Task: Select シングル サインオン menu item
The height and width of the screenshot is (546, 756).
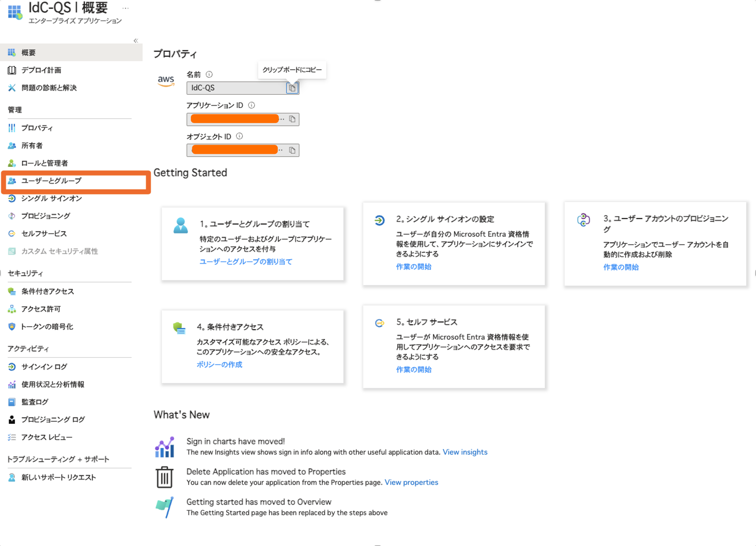Action: (x=52, y=198)
